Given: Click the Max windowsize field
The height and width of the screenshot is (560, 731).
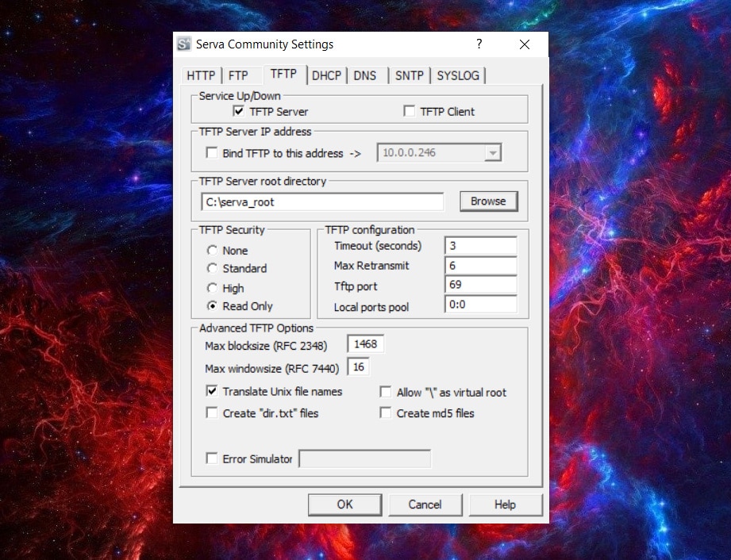Looking at the screenshot, I should [358, 367].
